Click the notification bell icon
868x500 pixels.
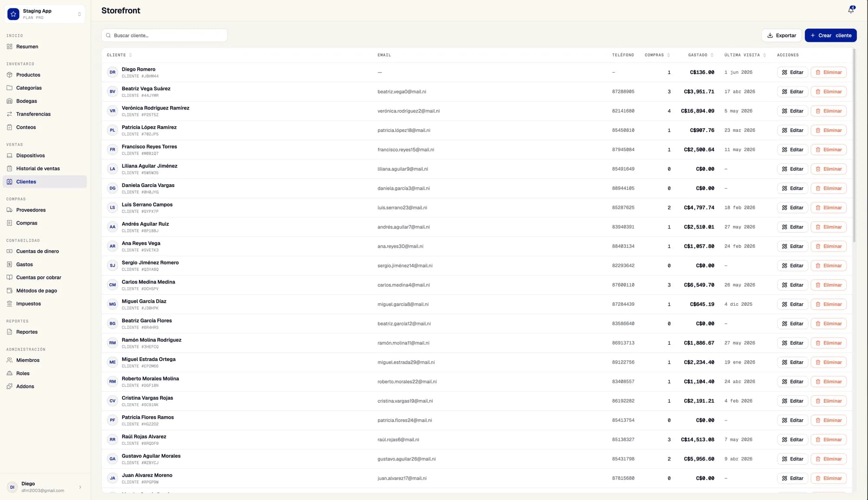tap(851, 10)
